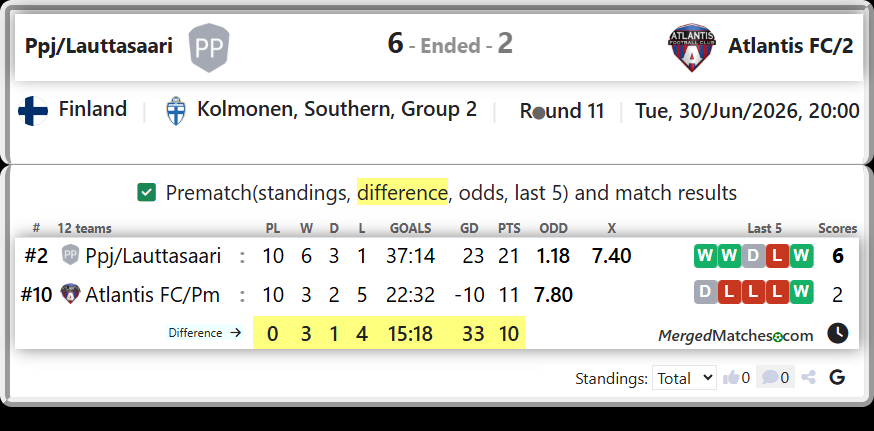Screen dimensions: 874x431
Task: Click the MergedMatches.com logo link
Action: [735, 336]
